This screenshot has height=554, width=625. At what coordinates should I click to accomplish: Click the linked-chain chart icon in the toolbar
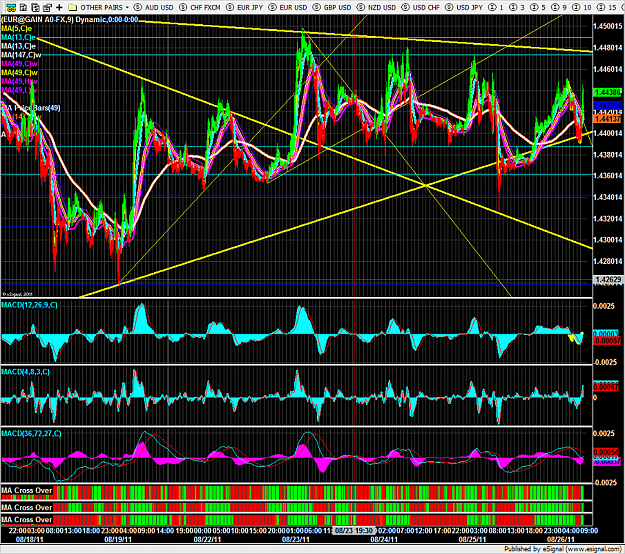click(11, 7)
